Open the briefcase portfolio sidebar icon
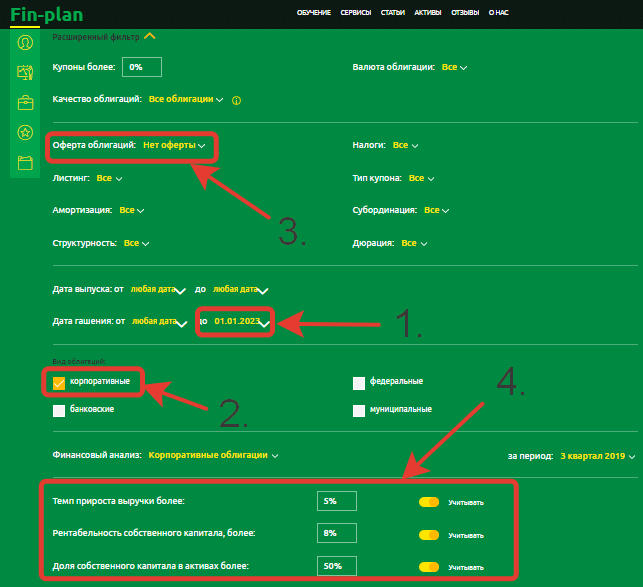The image size is (643, 587). (x=25, y=102)
